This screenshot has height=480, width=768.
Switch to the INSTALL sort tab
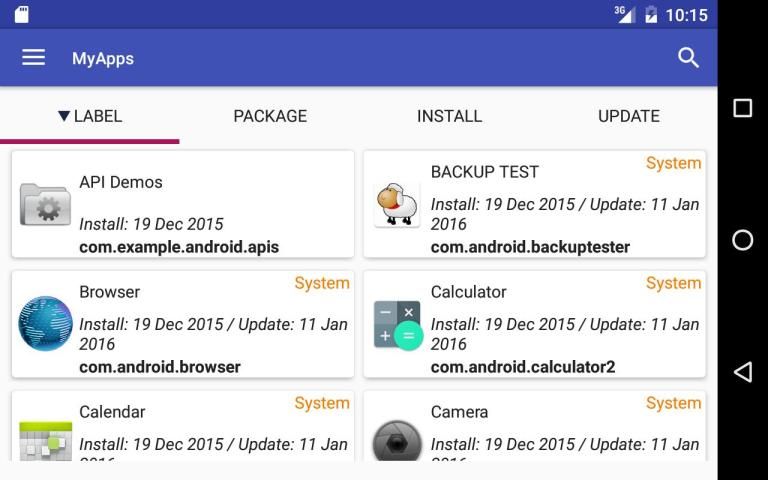click(x=449, y=116)
